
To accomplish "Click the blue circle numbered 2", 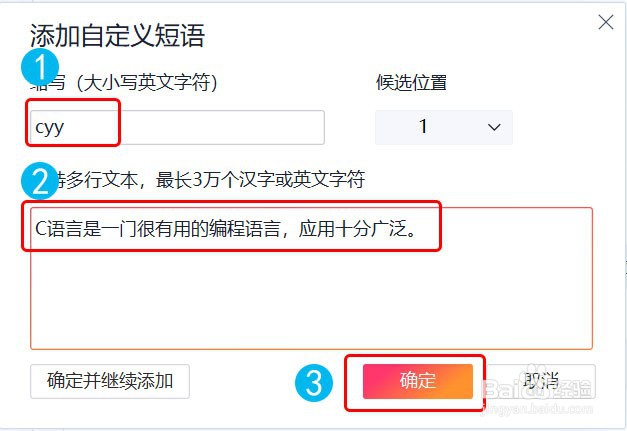I will (40, 180).
